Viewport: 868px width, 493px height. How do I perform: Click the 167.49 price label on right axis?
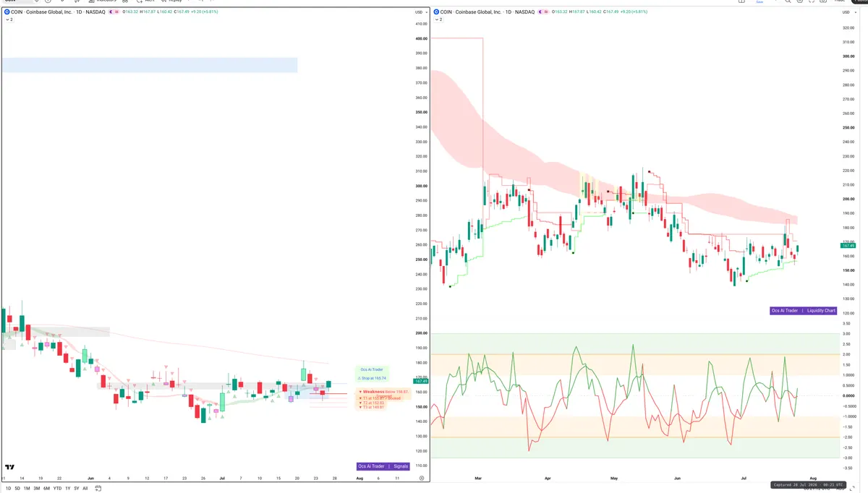pyautogui.click(x=848, y=246)
